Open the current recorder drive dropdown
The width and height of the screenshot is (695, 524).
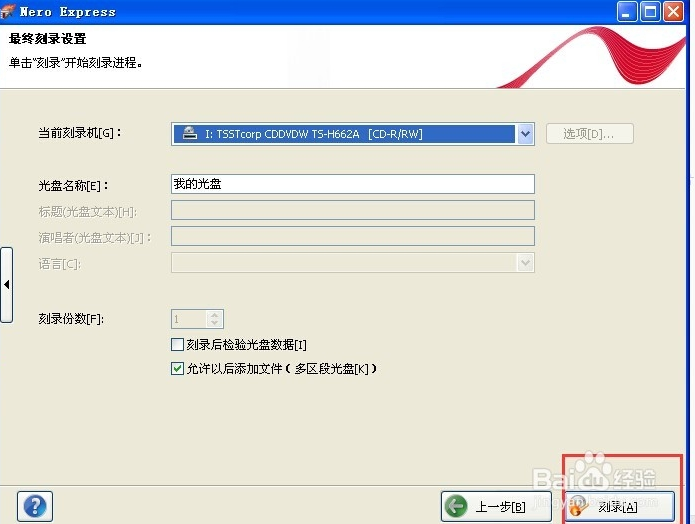pyautogui.click(x=525, y=134)
